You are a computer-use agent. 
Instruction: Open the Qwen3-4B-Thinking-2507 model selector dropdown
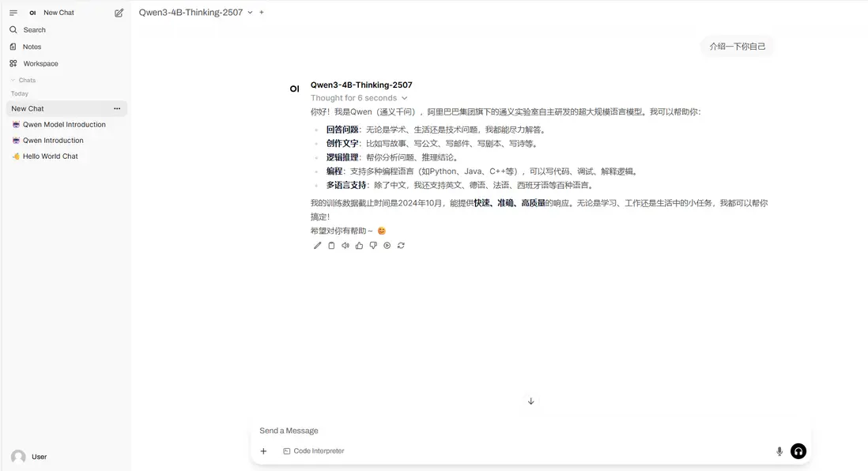(x=195, y=12)
